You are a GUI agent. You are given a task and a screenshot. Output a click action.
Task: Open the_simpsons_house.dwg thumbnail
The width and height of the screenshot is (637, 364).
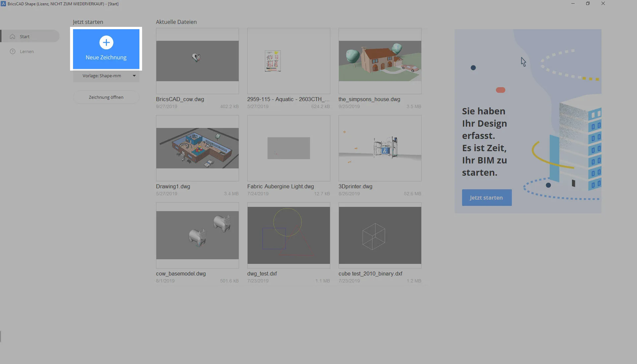(380, 61)
